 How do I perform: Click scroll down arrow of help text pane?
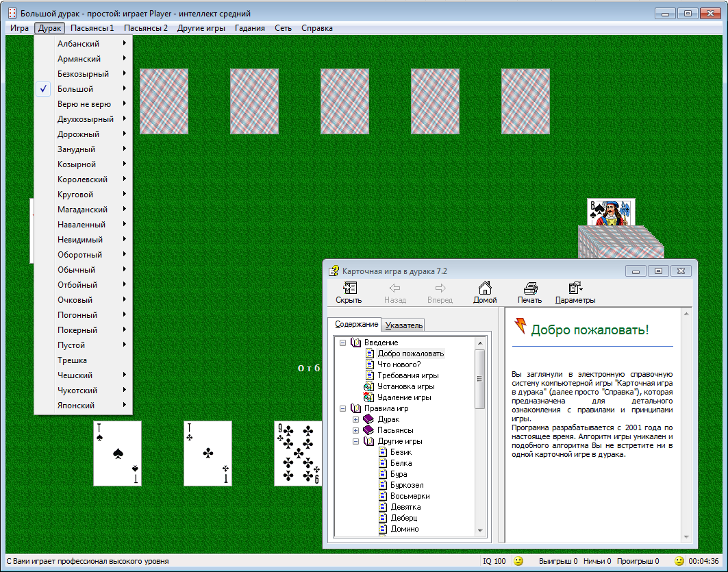coord(686,537)
